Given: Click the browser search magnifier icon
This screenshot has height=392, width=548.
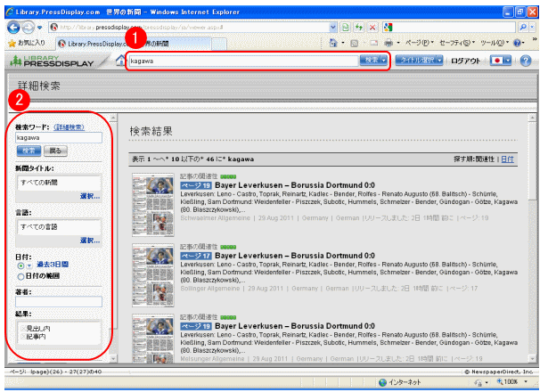Looking at the screenshot, I should pyautogui.click(x=523, y=28).
